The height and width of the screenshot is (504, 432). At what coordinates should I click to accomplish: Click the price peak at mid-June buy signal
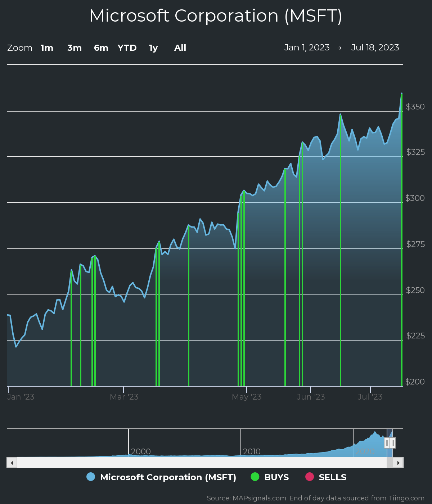click(x=340, y=115)
